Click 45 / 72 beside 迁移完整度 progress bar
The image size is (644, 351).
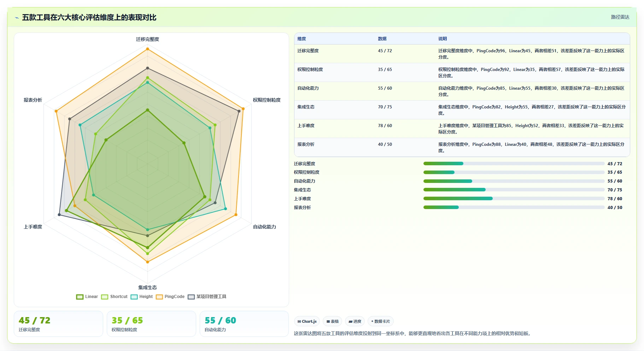[615, 164]
